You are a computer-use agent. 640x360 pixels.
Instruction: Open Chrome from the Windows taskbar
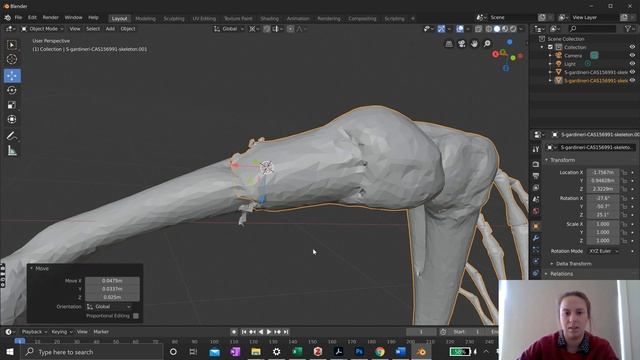(380, 351)
